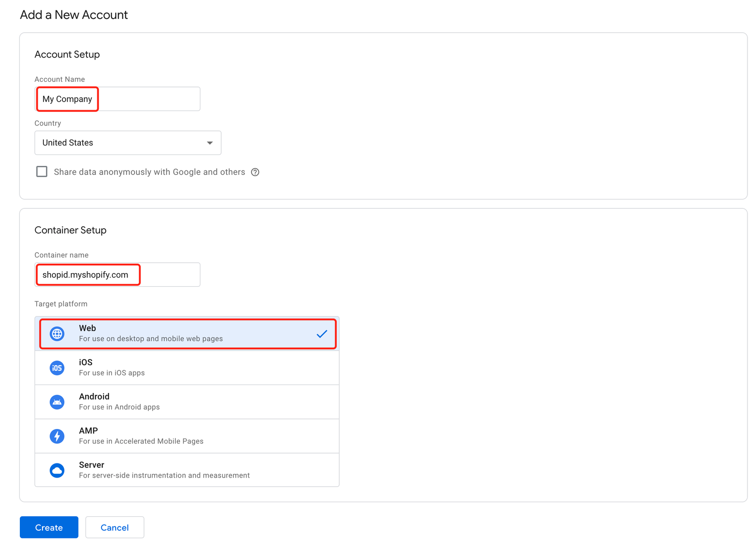Select the Android target platform label
756x548 pixels.
(94, 396)
